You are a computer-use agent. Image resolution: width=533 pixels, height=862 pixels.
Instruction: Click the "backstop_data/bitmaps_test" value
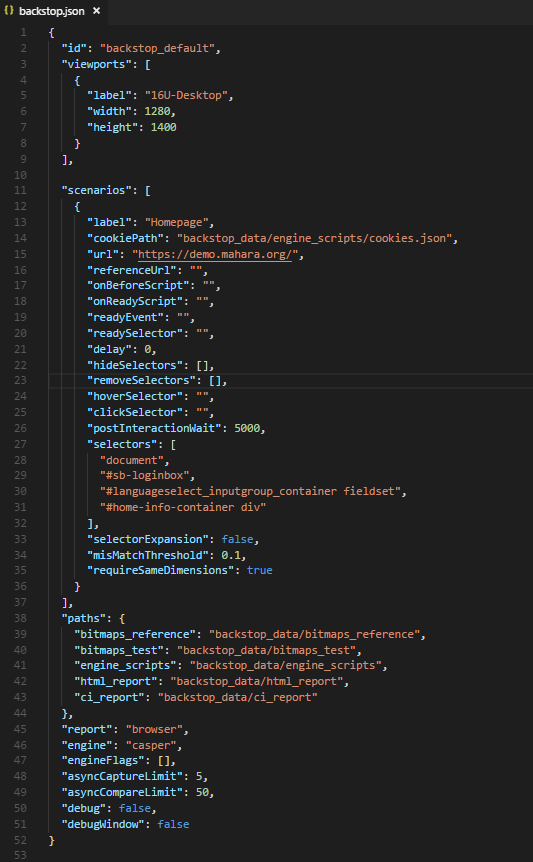[266, 650]
